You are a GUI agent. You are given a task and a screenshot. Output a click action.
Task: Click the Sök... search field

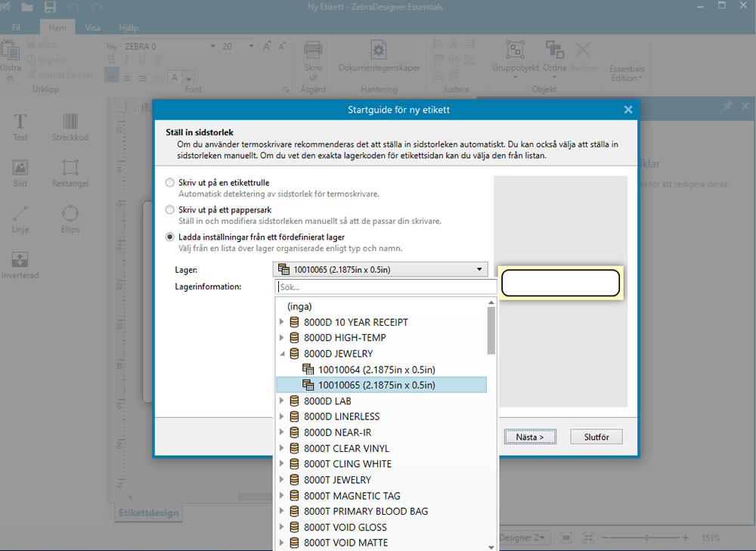(x=386, y=286)
